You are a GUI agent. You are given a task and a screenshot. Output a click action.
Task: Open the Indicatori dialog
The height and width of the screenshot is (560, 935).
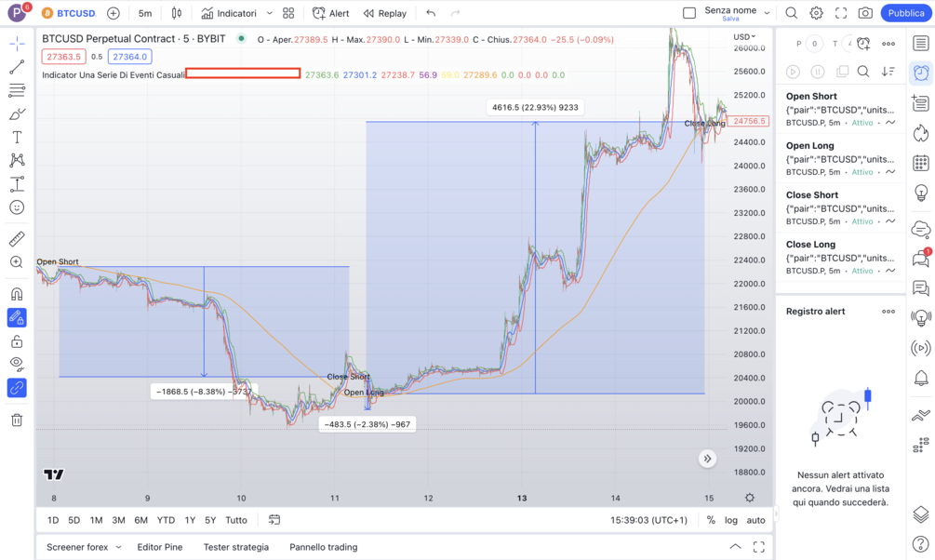coord(229,13)
